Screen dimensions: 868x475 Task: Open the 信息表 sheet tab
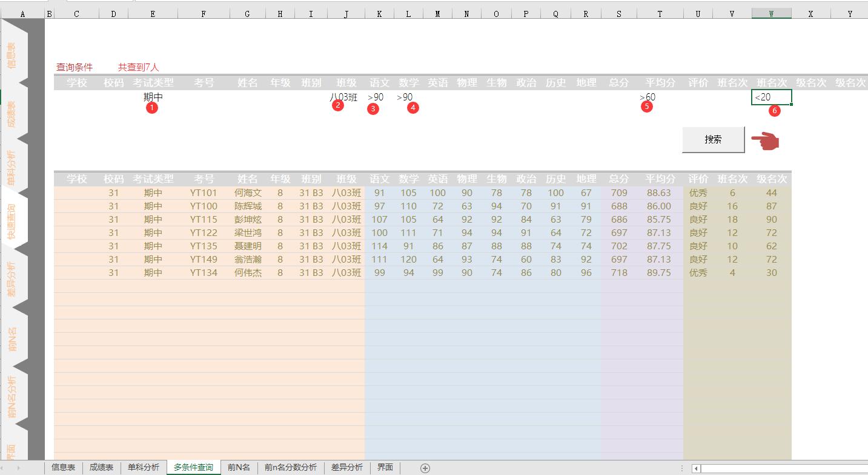click(63, 467)
